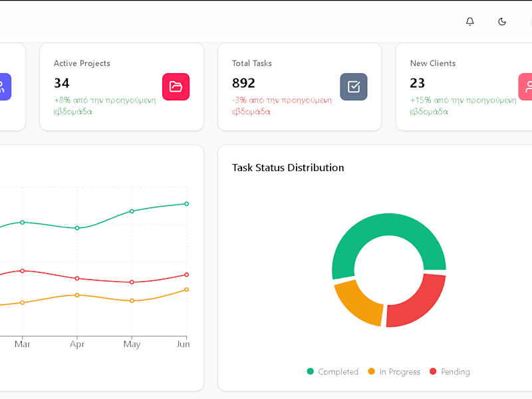532x399 pixels.
Task: Open the notifications bell
Action: coord(470,22)
